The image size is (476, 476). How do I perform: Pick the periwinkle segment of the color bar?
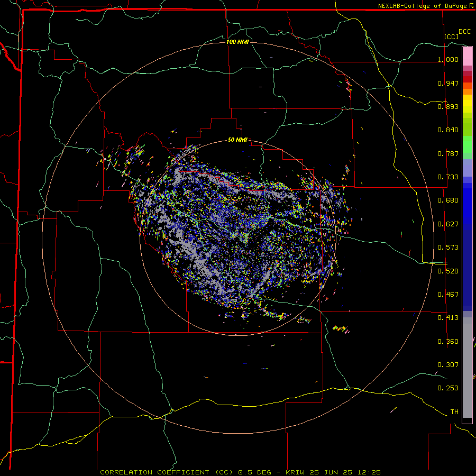[467, 168]
